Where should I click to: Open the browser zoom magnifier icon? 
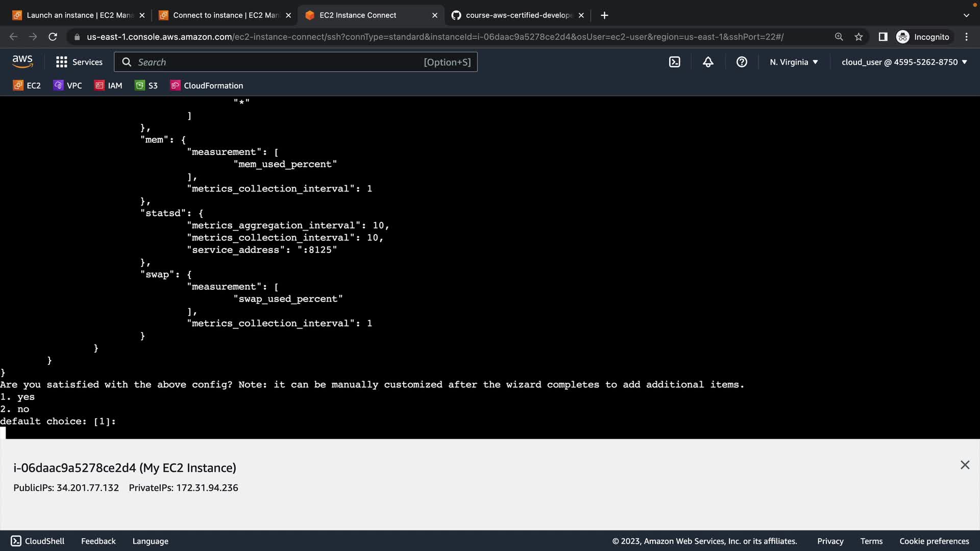point(839,37)
